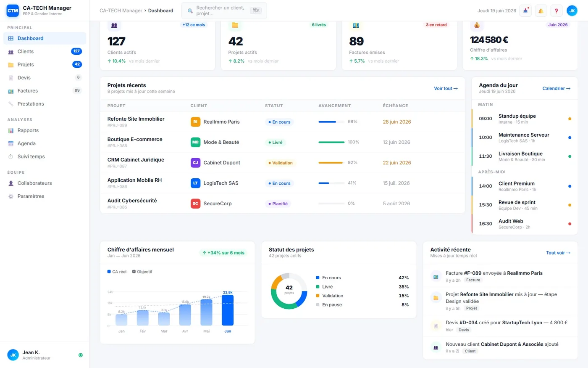Open the Dashboard menu item
Viewport: 588px width, 368px height.
point(45,38)
